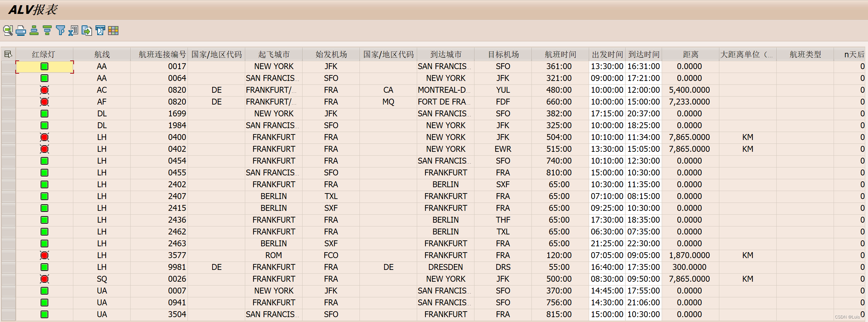Click distance 1,870.0000 cell
The height and width of the screenshot is (322, 868).
[690, 255]
